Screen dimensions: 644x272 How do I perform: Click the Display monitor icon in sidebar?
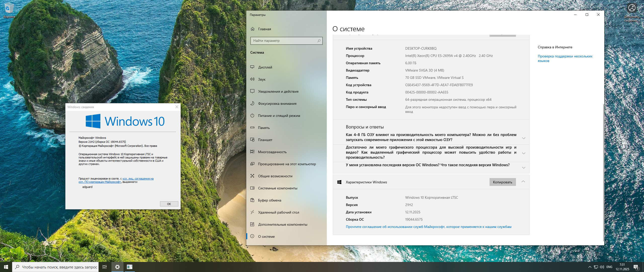tap(252, 67)
